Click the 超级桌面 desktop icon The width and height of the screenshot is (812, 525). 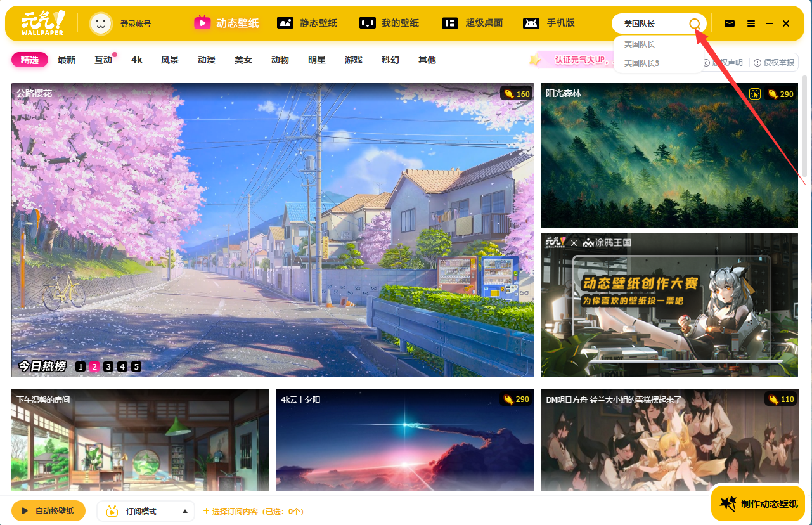[x=451, y=23]
